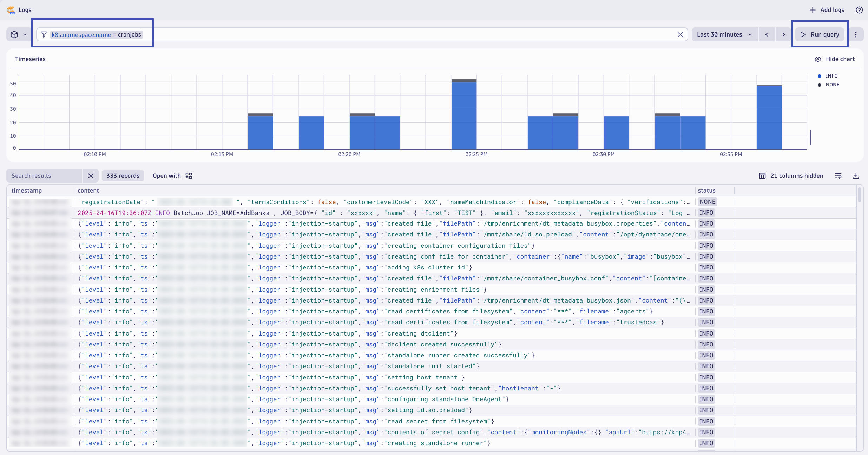The height and width of the screenshot is (455, 868).
Task: Select the 'creating enrichment files' log row
Action: [432, 290]
